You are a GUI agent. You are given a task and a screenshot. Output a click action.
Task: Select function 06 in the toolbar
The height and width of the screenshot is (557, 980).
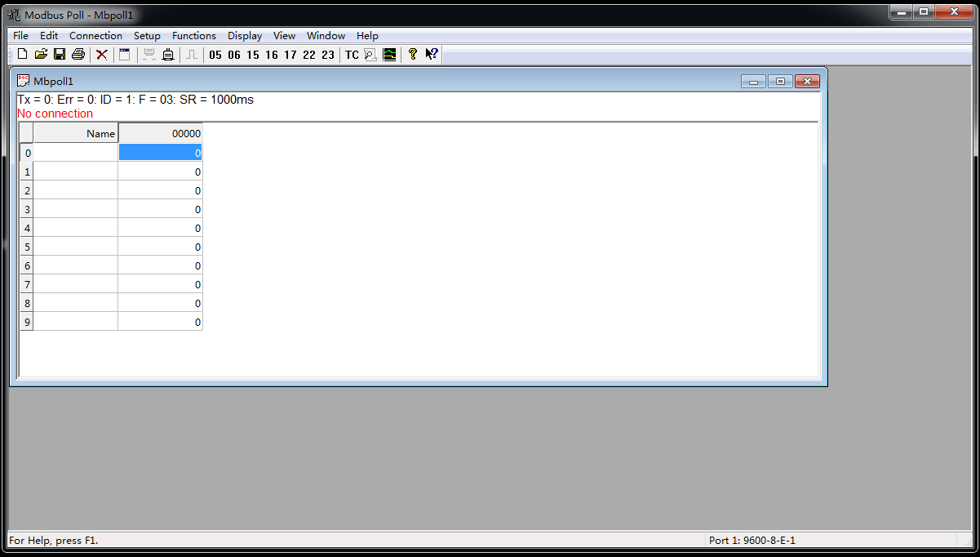coord(234,55)
